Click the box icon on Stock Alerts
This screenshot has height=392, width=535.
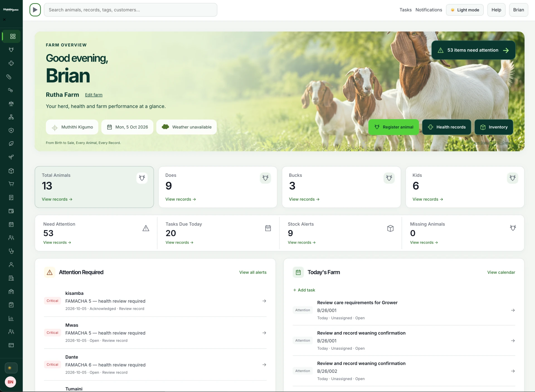(390, 228)
